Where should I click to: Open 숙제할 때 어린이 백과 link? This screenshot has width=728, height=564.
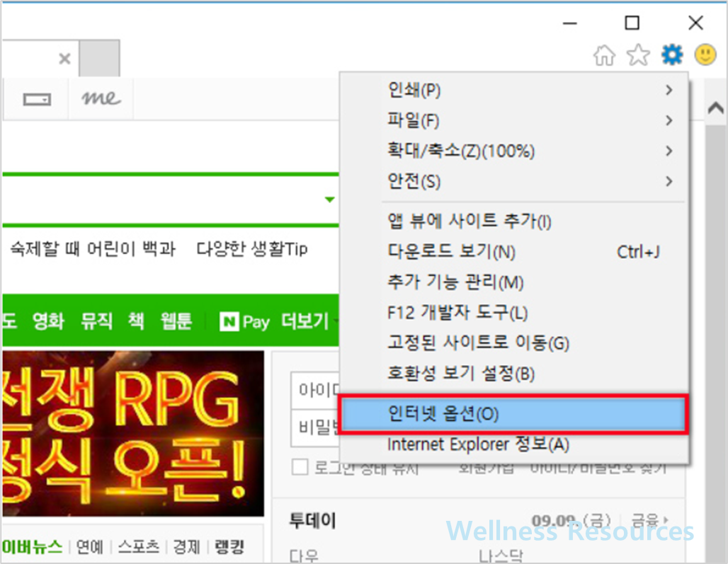point(93,249)
